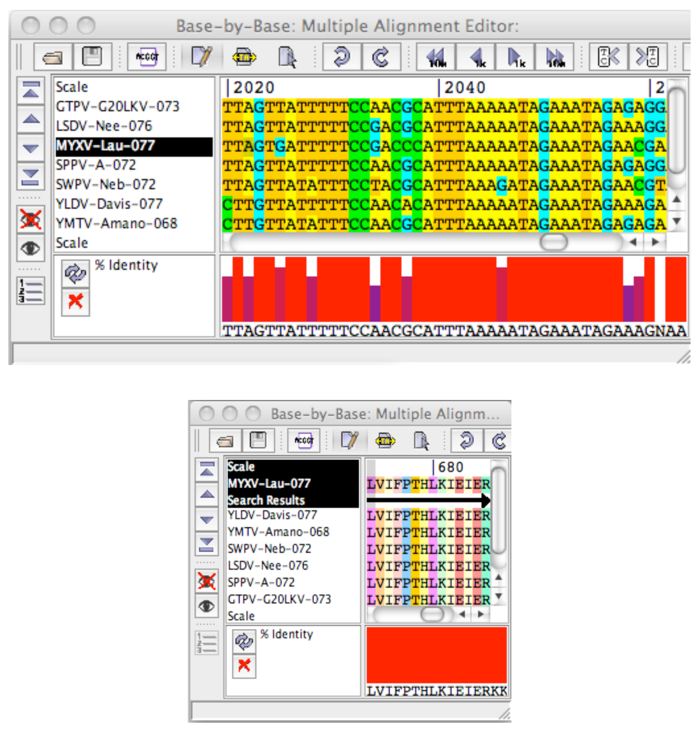This screenshot has height=735, width=700.
Task: Activate edit pencil tool in top window
Action: click(x=201, y=57)
